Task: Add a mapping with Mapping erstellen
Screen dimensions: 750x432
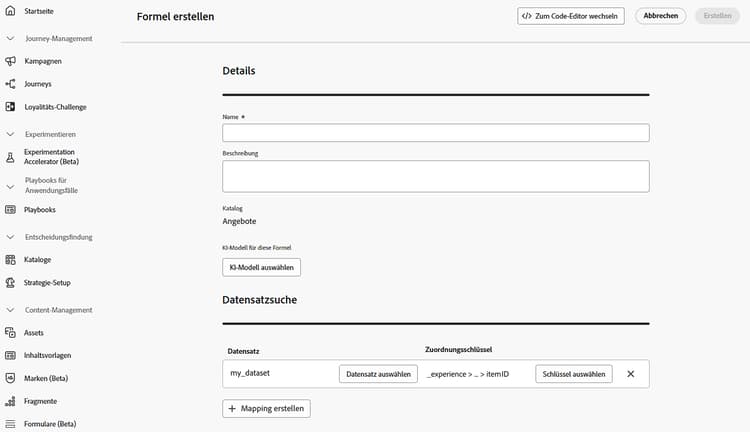Action: (x=266, y=409)
